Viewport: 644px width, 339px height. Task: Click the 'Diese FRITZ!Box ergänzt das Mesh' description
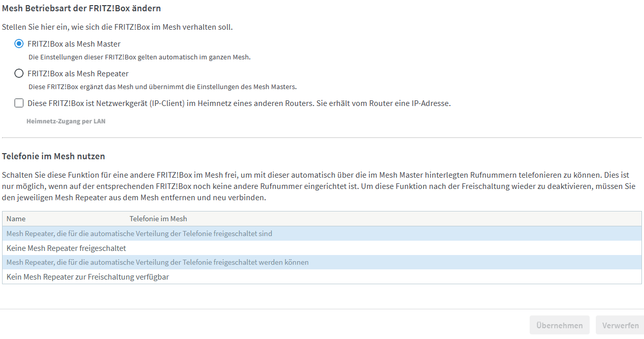pyautogui.click(x=163, y=87)
